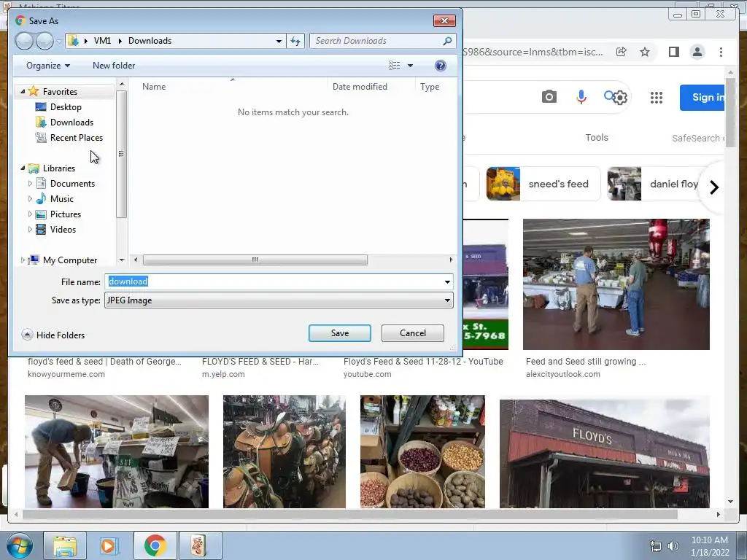Click the Google search magnifier icon

608,96
